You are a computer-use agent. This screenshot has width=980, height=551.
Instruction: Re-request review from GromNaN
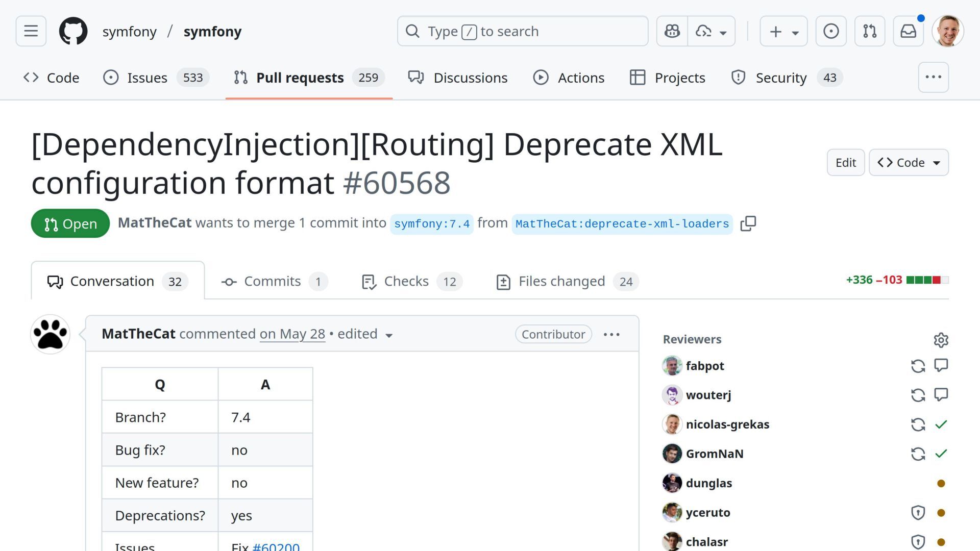coord(918,454)
